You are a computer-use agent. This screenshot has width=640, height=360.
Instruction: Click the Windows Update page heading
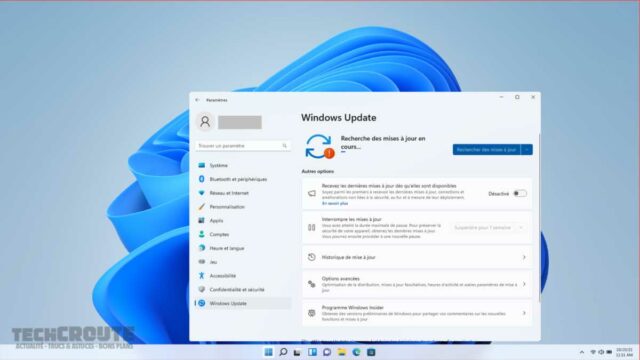coord(339,118)
